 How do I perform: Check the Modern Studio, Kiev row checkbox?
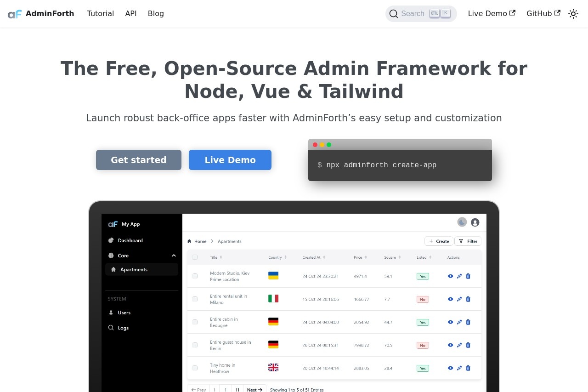(195, 276)
